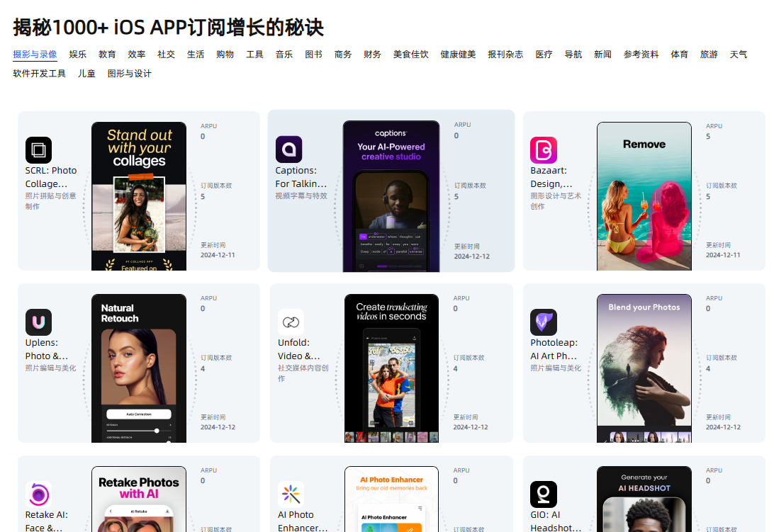
Task: Open the Bazaart 'Remove' screenshot preview
Action: (644, 196)
